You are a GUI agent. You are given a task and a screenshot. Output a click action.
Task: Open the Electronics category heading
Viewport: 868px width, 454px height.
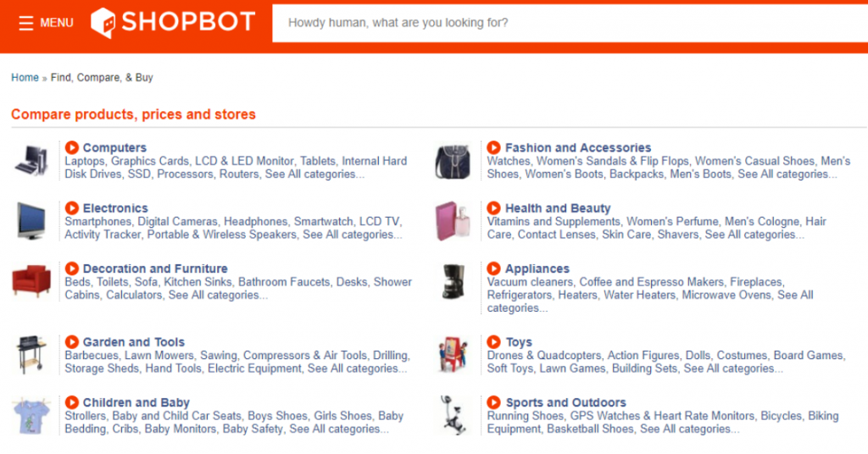click(115, 208)
